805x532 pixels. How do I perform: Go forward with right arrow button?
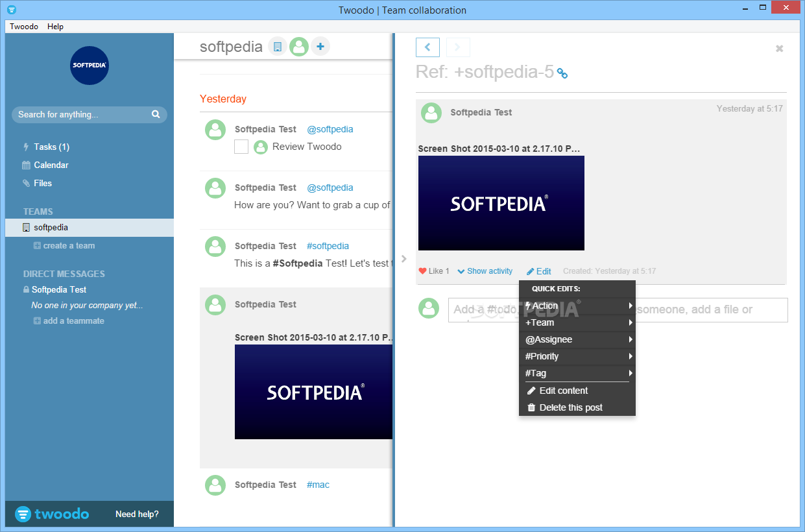(457, 47)
